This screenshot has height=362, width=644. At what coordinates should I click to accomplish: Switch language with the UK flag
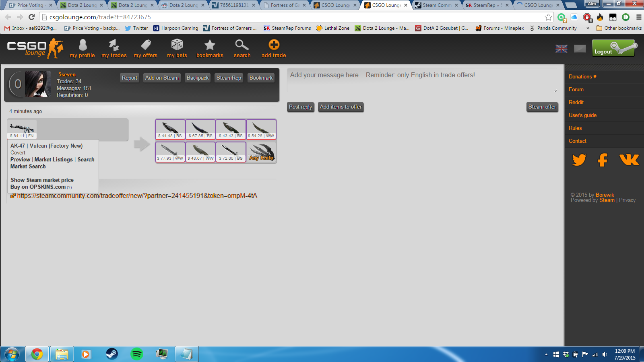click(x=561, y=49)
